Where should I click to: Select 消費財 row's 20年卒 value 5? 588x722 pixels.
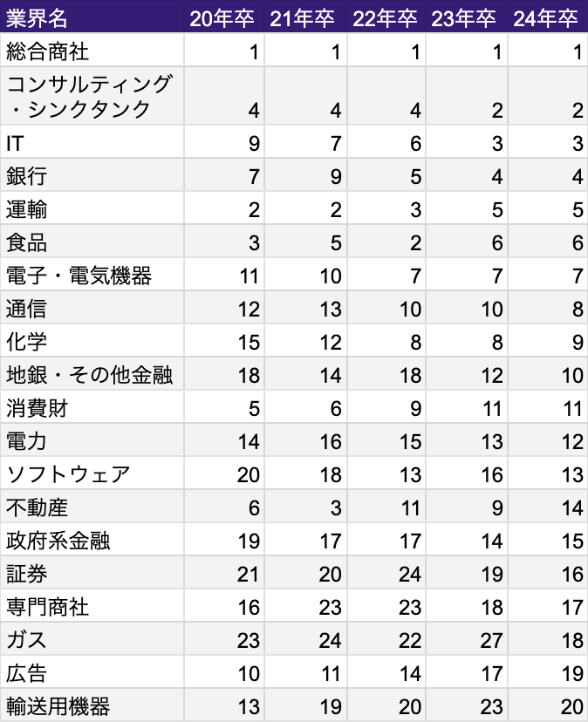[254, 409]
